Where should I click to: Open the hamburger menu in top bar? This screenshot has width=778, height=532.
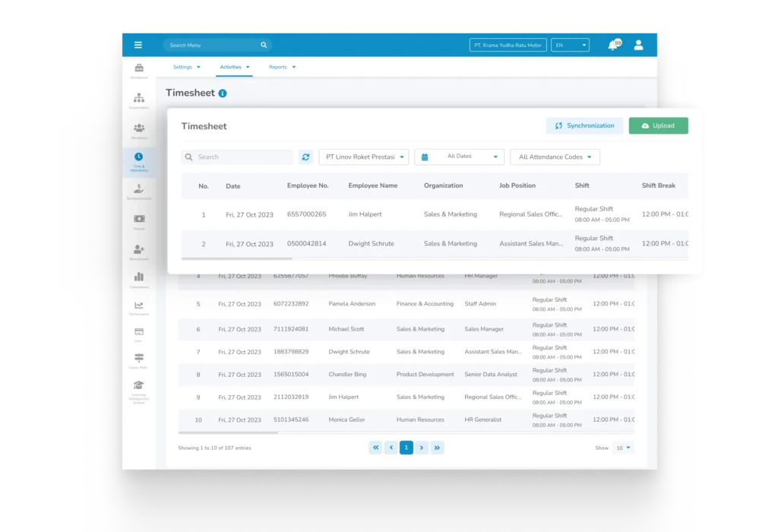tap(138, 45)
